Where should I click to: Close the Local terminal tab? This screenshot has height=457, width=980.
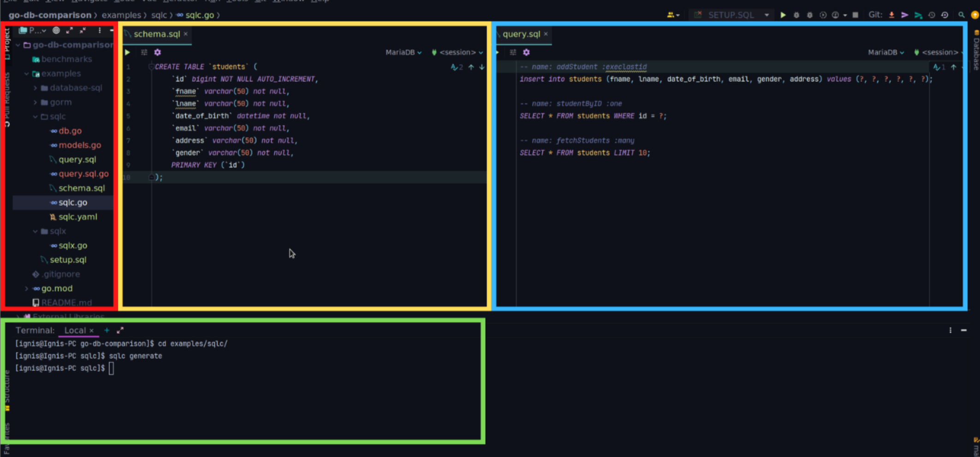click(x=91, y=331)
